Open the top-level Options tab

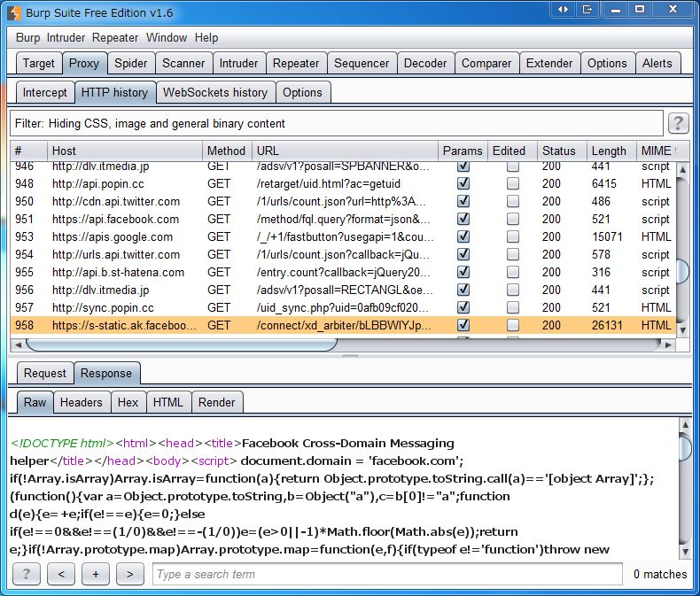(x=607, y=63)
